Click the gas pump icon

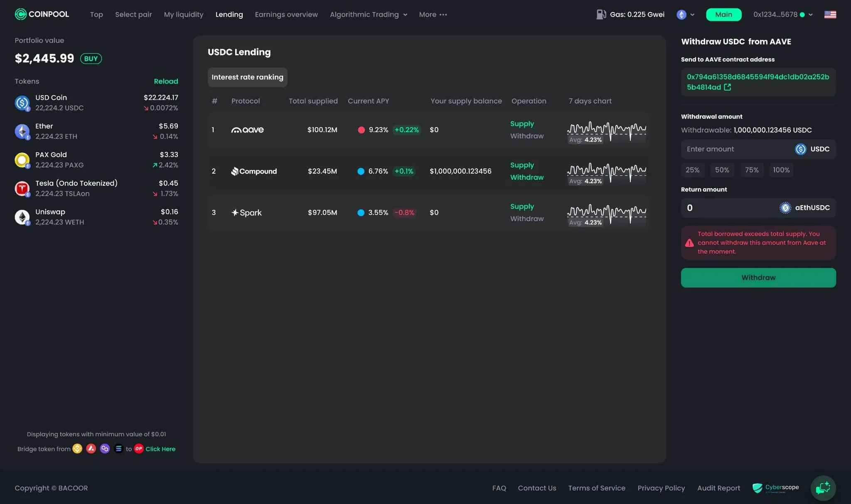(x=601, y=14)
